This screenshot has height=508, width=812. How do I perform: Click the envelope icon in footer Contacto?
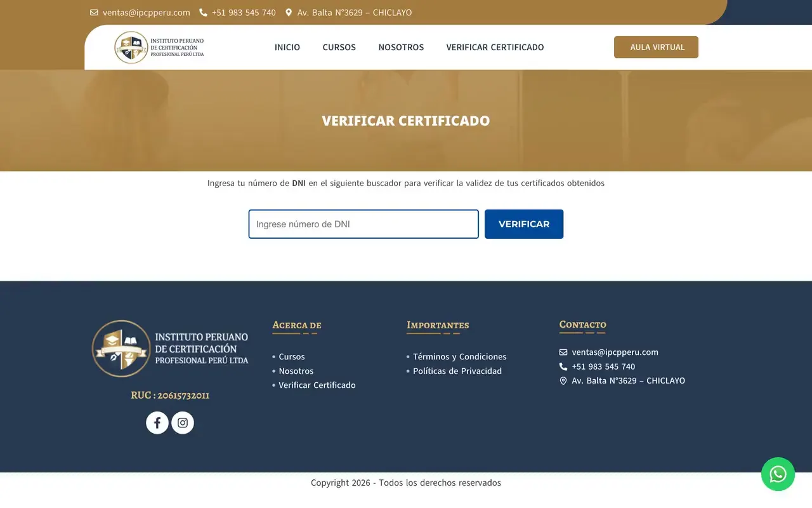(x=563, y=352)
